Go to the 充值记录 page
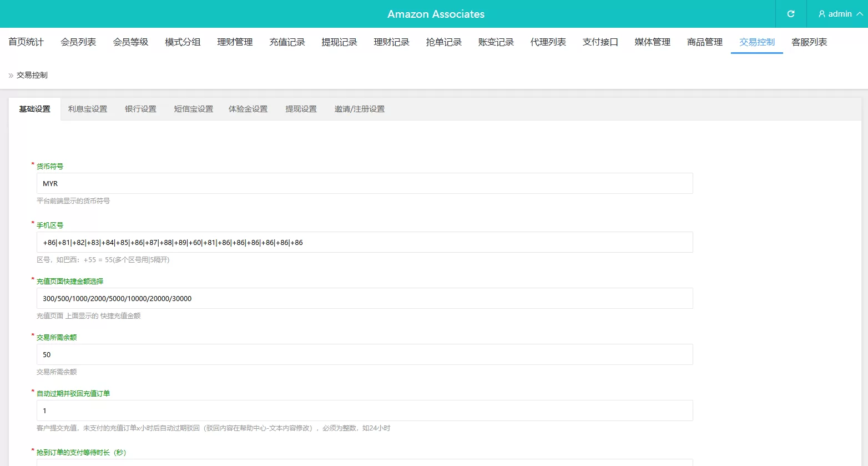Screen dimensions: 868x466 click(287, 42)
